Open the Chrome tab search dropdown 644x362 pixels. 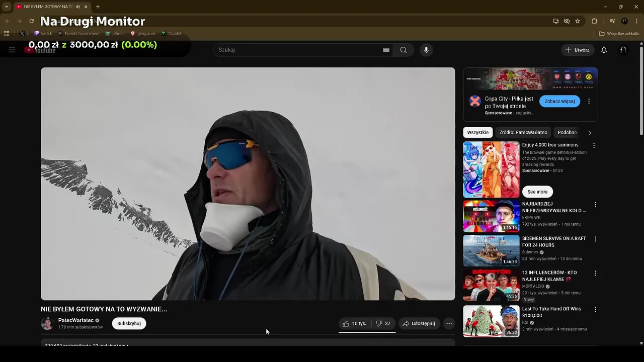pos(7,7)
